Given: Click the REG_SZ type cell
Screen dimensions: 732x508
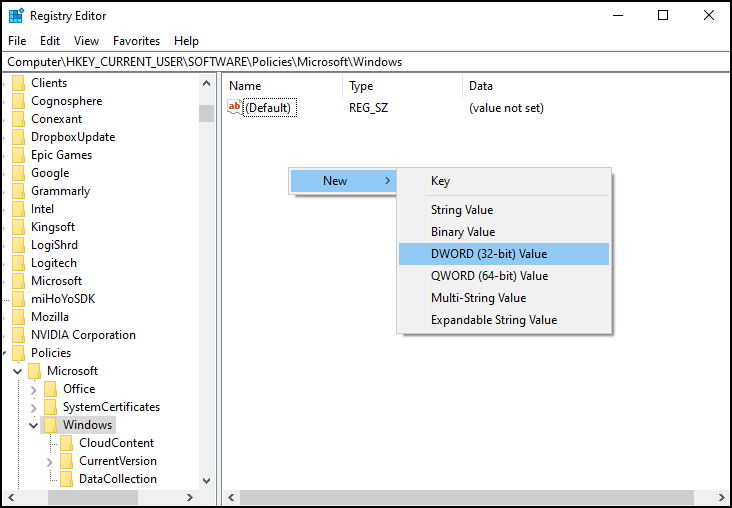Looking at the screenshot, I should pyautogui.click(x=369, y=108).
